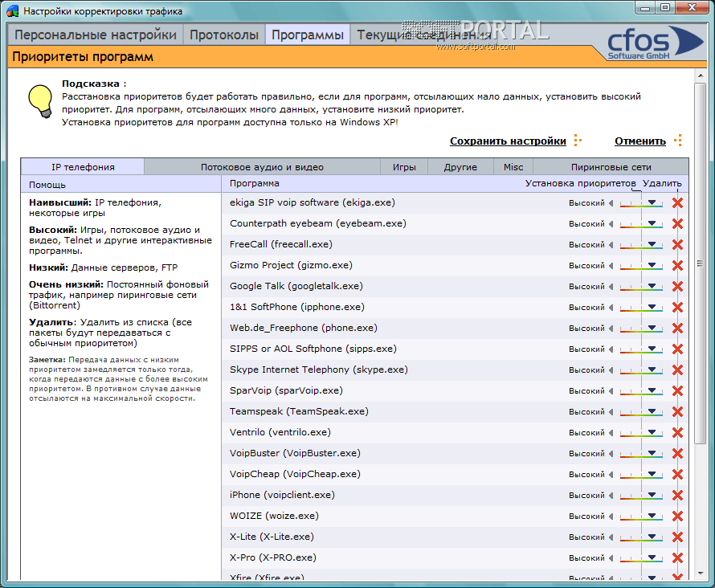Image resolution: width=715 pixels, height=588 pixels.
Task: Switch to the Misc category tab
Action: pyautogui.click(x=513, y=167)
